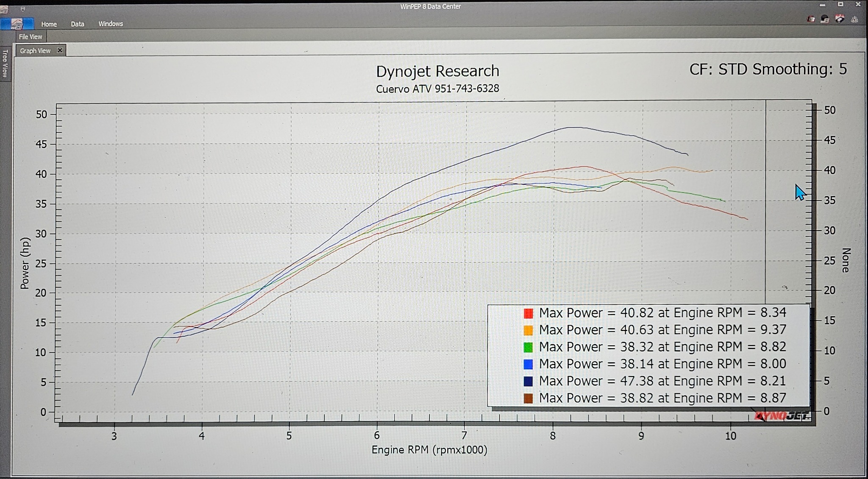Click the bright blue run swatch in legend
Viewport: 868px width, 479px height.
tap(528, 364)
